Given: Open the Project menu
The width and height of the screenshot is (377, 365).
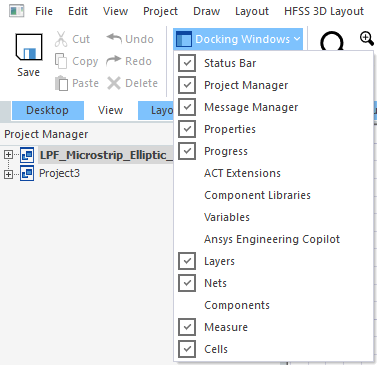Looking at the screenshot, I should 160,11.
